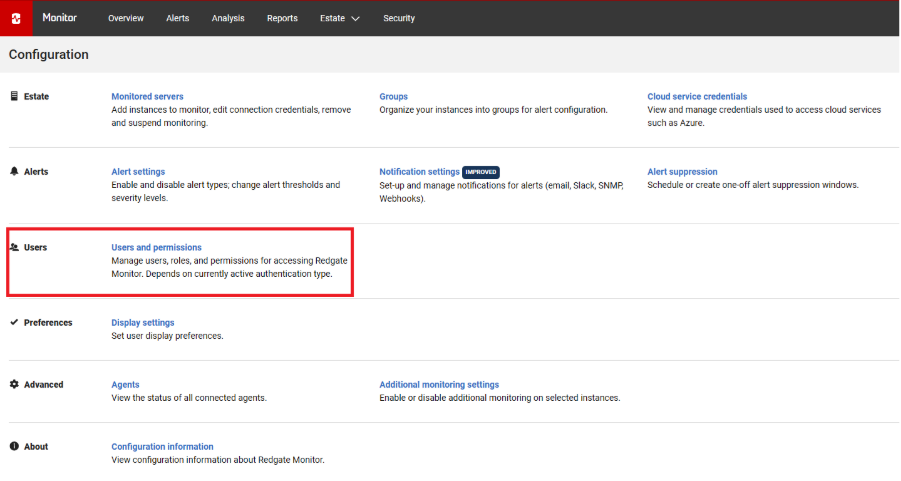The height and width of the screenshot is (481, 901).
Task: Click the Users people icon
Action: pyautogui.click(x=14, y=247)
